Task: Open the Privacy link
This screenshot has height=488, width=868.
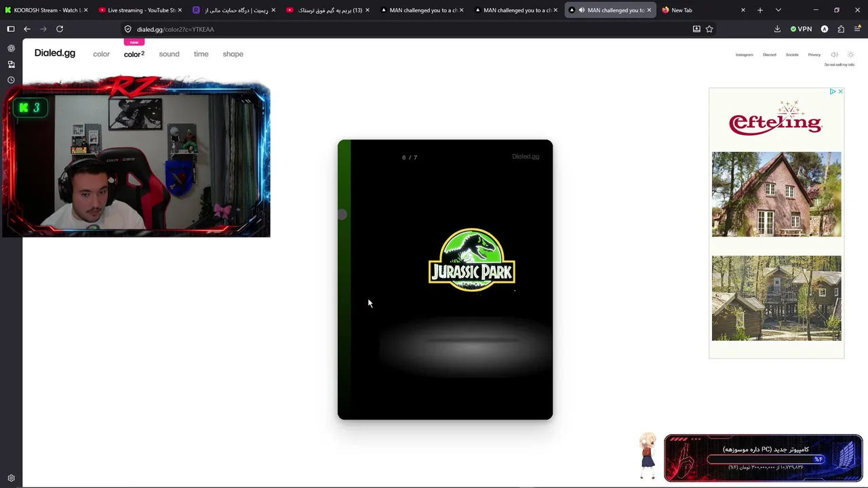Action: 814,55
